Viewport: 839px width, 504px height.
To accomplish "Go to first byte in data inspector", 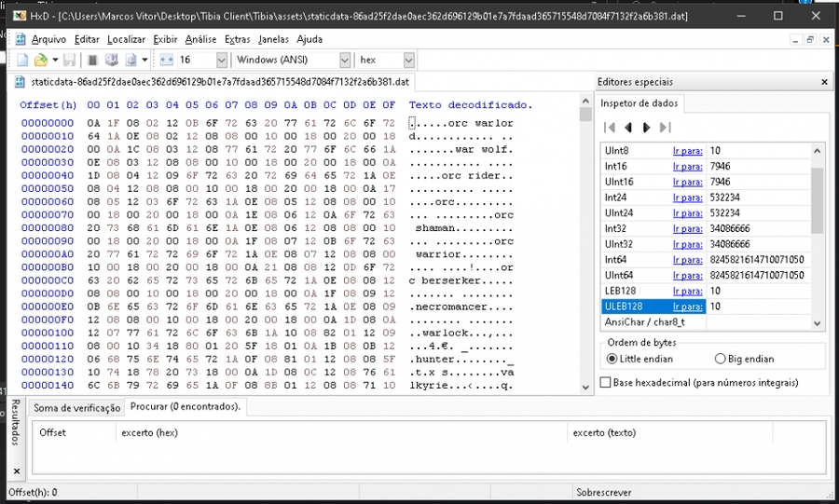I will pyautogui.click(x=610, y=128).
